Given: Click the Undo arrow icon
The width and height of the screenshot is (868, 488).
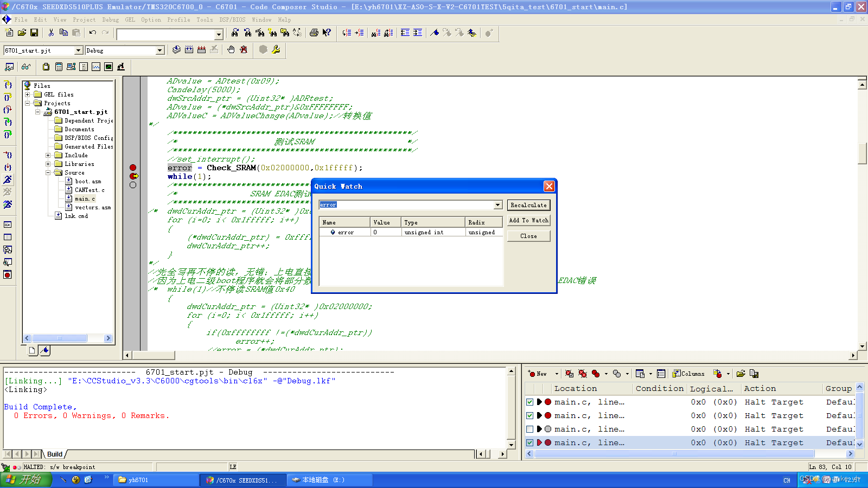Looking at the screenshot, I should (x=93, y=33).
